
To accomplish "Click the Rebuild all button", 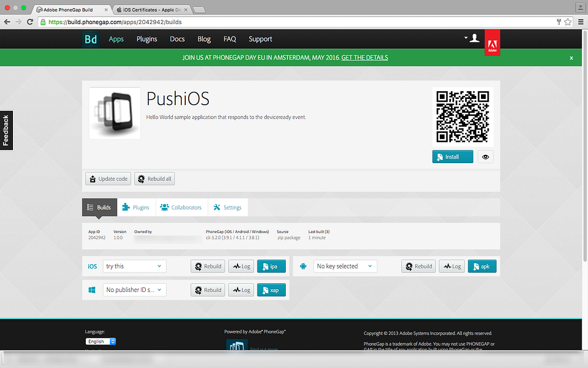I will click(x=155, y=179).
